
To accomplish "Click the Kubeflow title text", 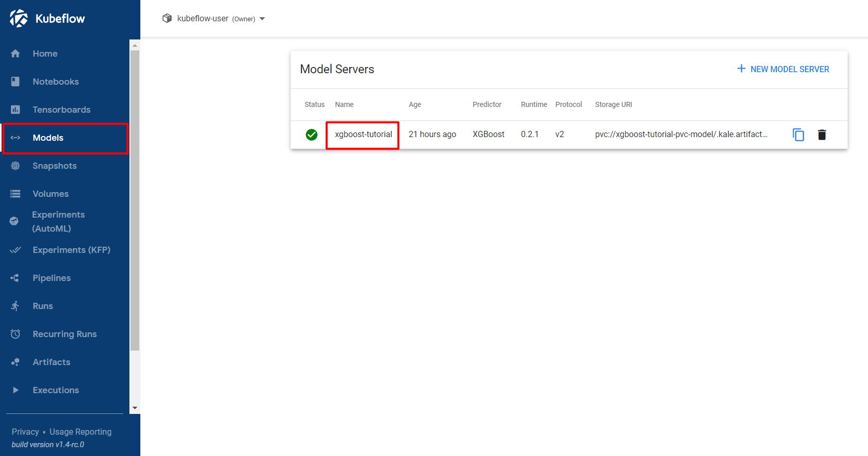I will click(60, 19).
